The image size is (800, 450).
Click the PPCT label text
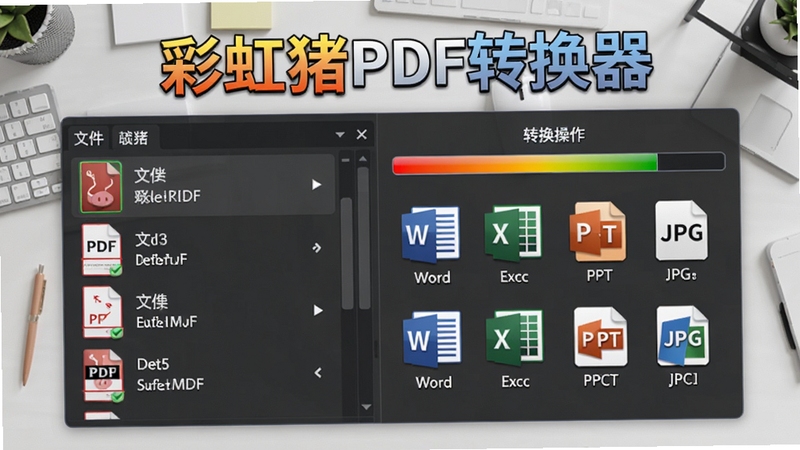coord(601,381)
